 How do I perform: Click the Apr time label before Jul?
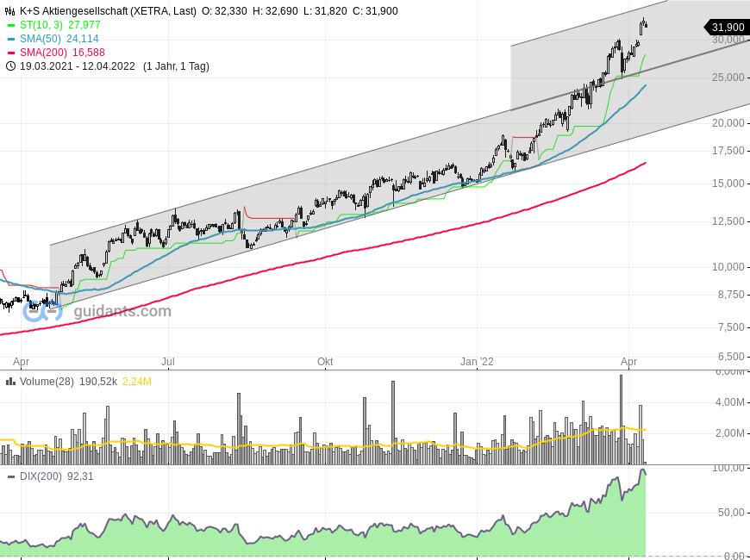(21, 362)
